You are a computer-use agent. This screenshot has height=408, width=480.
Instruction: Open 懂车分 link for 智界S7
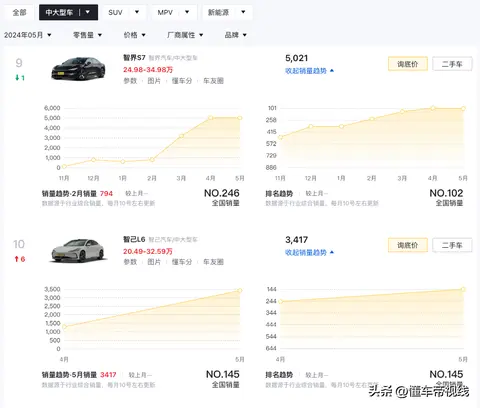tap(182, 81)
